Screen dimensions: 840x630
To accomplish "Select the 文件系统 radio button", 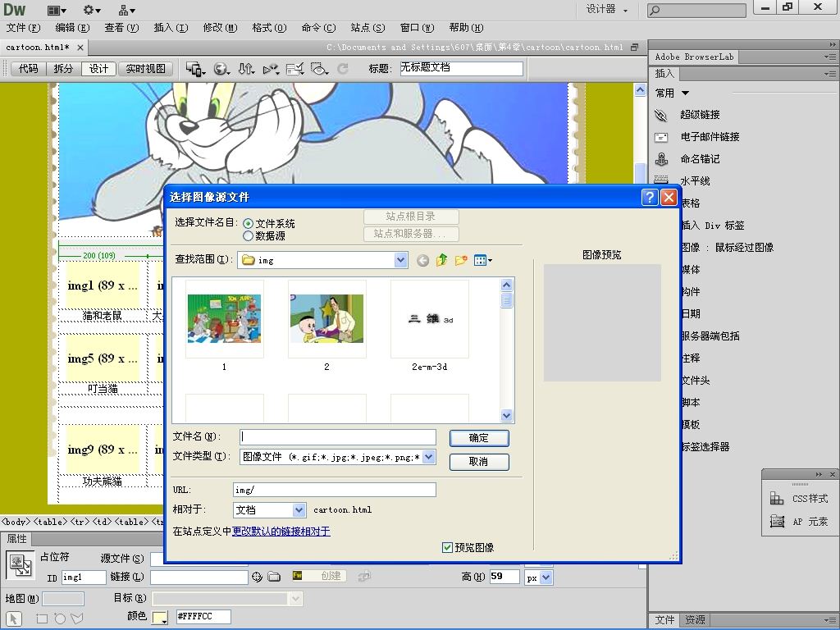I will click(248, 224).
